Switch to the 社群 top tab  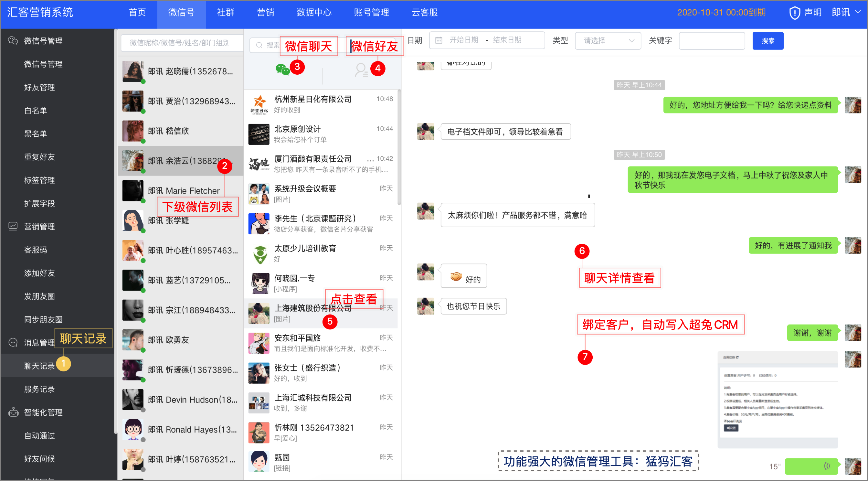[225, 13]
